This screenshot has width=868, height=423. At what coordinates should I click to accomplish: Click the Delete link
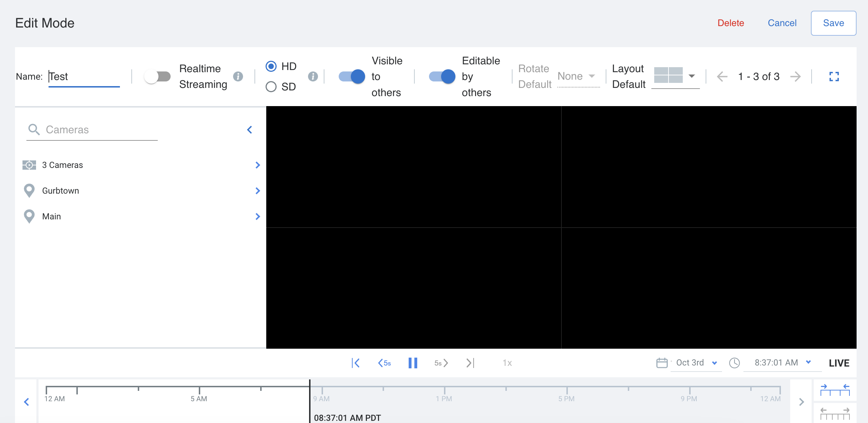[x=731, y=23]
